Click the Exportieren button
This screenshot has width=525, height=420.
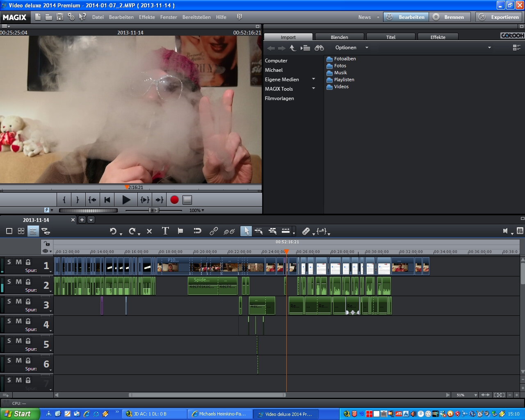[x=500, y=17]
